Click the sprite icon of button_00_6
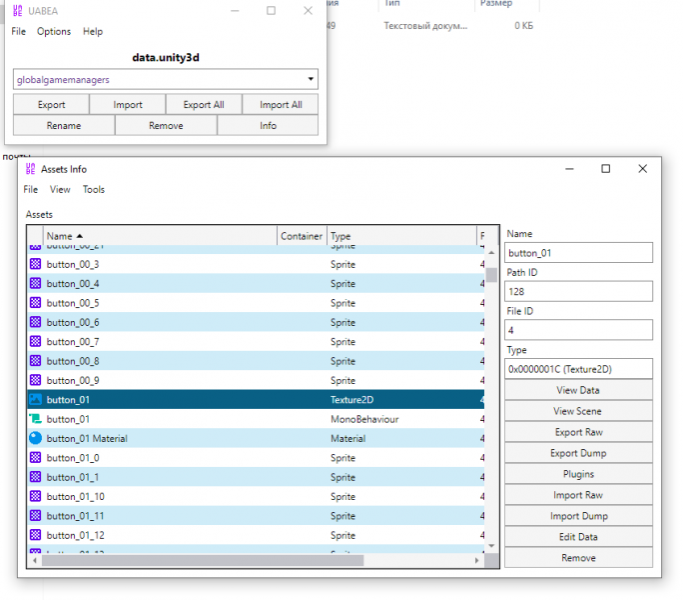The image size is (683, 600). point(35,322)
